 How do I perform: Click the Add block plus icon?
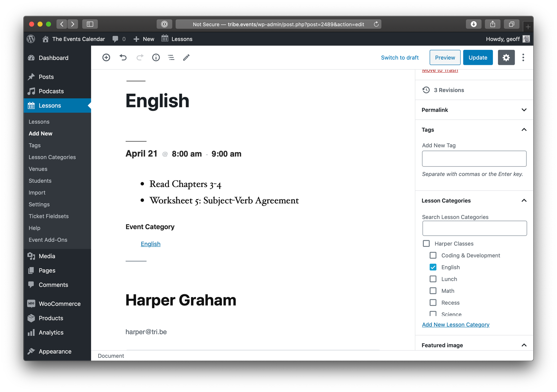click(x=106, y=57)
